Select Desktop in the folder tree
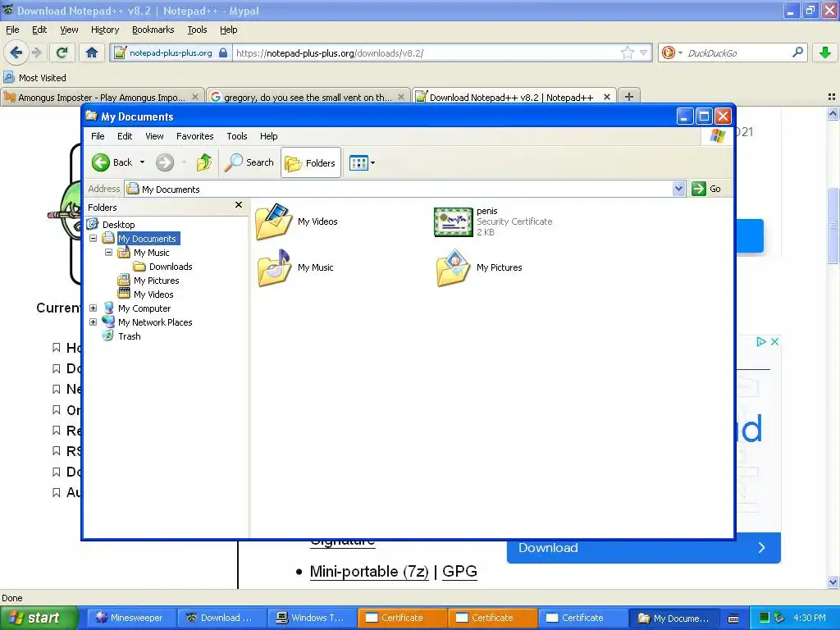 point(118,225)
